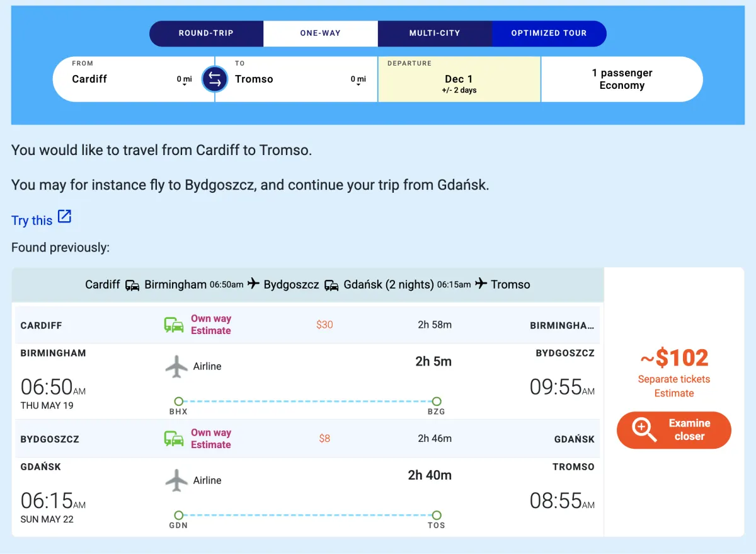Click the Cardiff own way car icon
This screenshot has height=554, width=756.
click(x=174, y=325)
